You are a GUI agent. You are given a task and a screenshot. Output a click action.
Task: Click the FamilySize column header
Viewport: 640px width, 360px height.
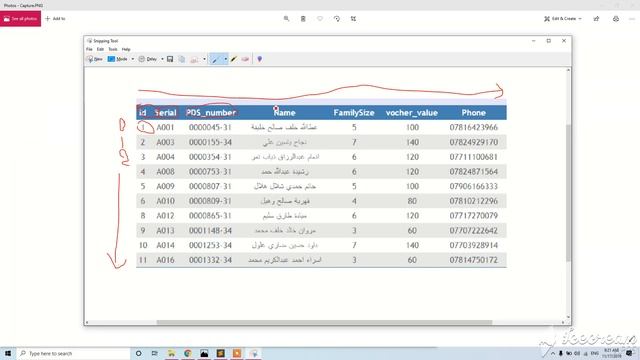pos(354,113)
